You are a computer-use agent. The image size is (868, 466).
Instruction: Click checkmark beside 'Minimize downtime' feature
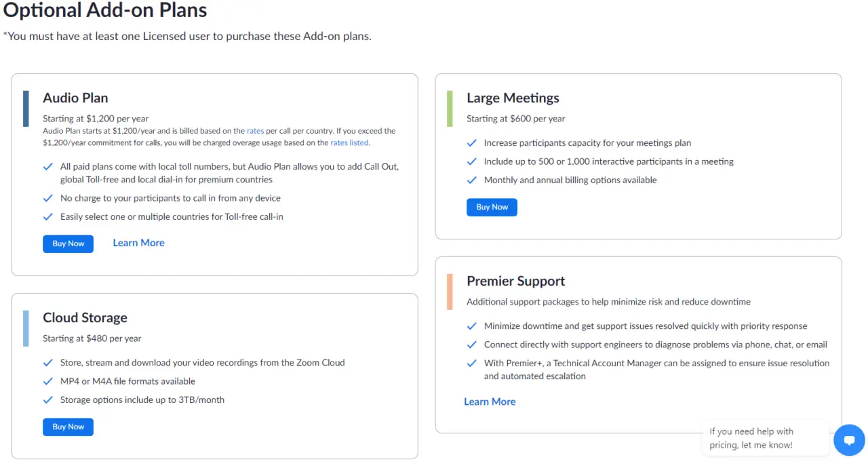472,326
